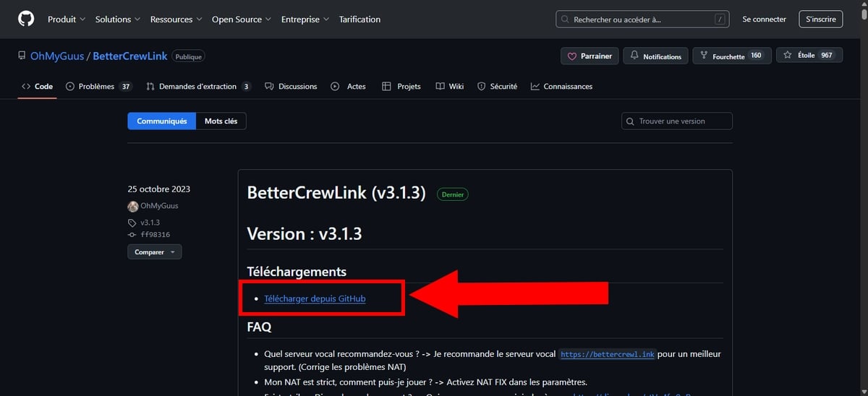868x396 pixels.
Task: Expand the Open Source menu
Action: point(241,20)
